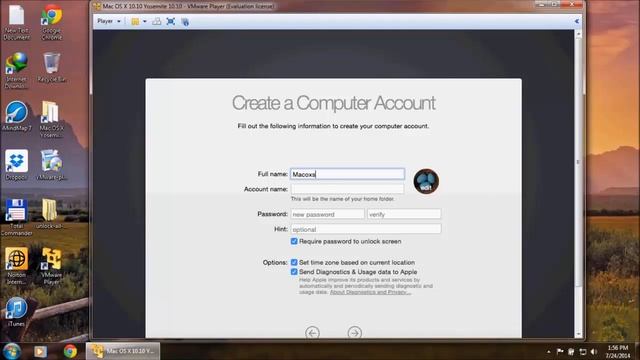Focus the verify password field
Screen dimensions: 640x360
[404, 214]
